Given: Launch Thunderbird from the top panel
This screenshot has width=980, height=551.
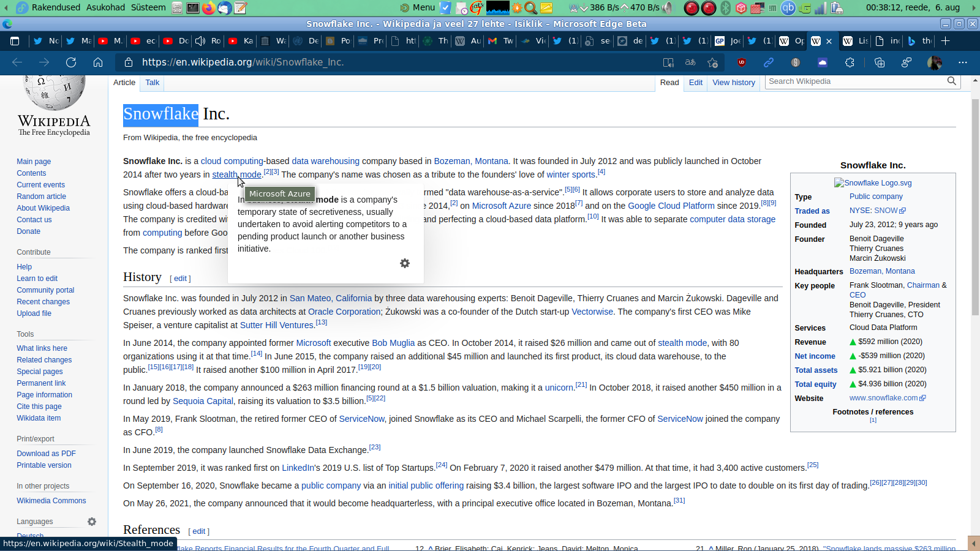Looking at the screenshot, I should 225,8.
